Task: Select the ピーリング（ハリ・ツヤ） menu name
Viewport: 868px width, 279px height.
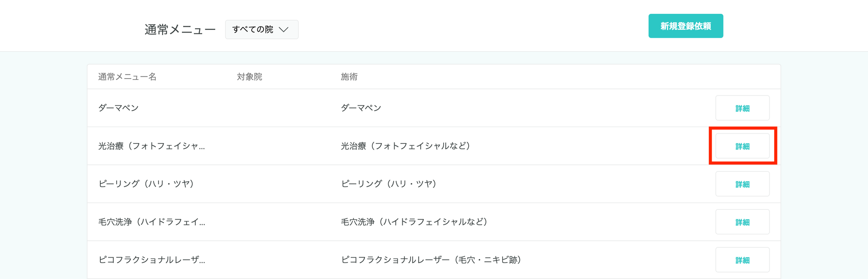Action: click(146, 184)
